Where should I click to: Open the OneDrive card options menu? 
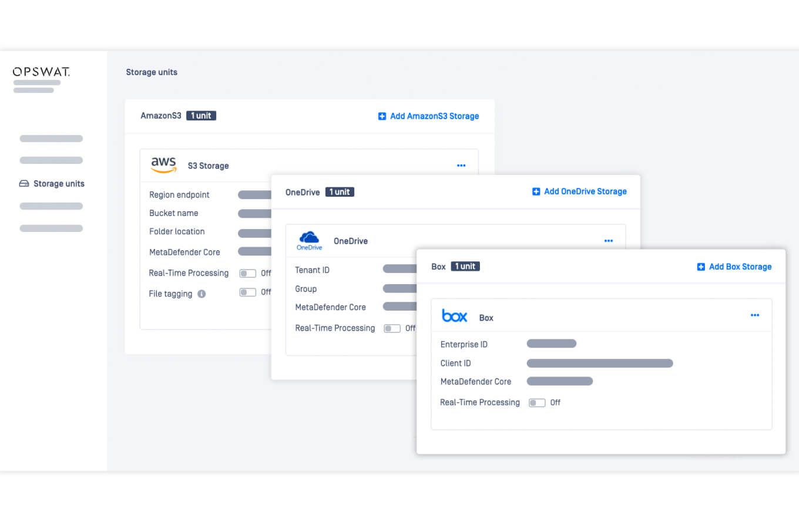click(x=608, y=240)
